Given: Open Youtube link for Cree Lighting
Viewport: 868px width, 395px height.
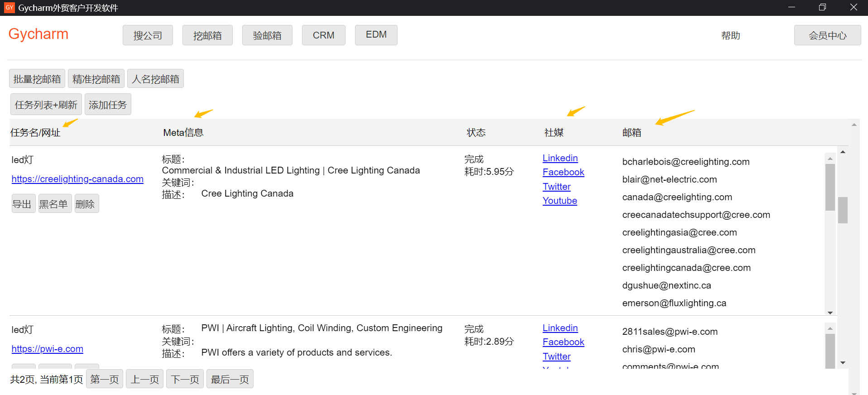Looking at the screenshot, I should pyautogui.click(x=560, y=201).
